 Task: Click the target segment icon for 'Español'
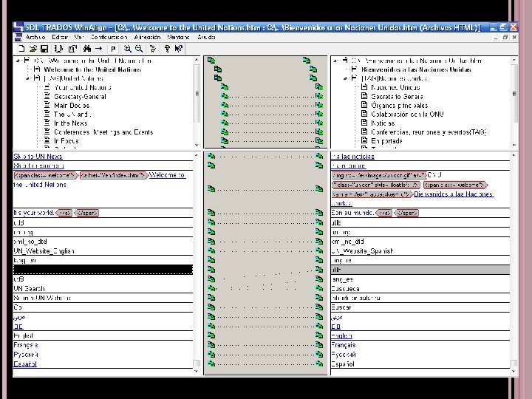tap(319, 364)
